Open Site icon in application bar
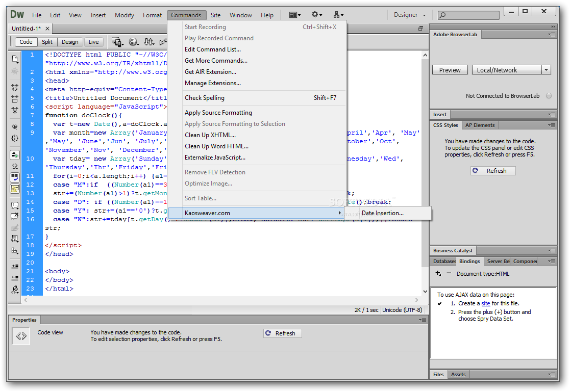The height and width of the screenshot is (392, 570). 338,15
